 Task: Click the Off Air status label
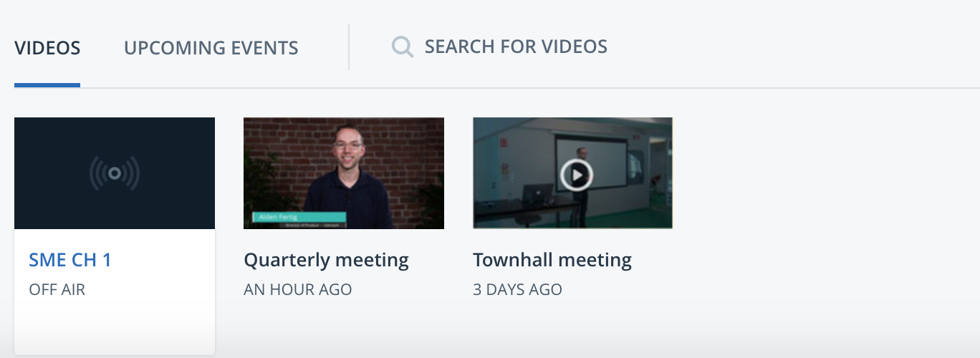pyautogui.click(x=57, y=290)
